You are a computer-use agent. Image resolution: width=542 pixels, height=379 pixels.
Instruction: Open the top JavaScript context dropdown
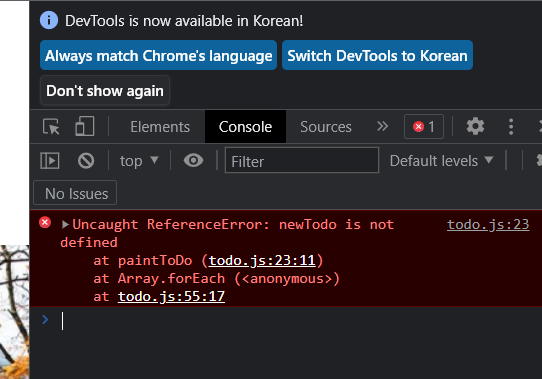click(x=139, y=161)
